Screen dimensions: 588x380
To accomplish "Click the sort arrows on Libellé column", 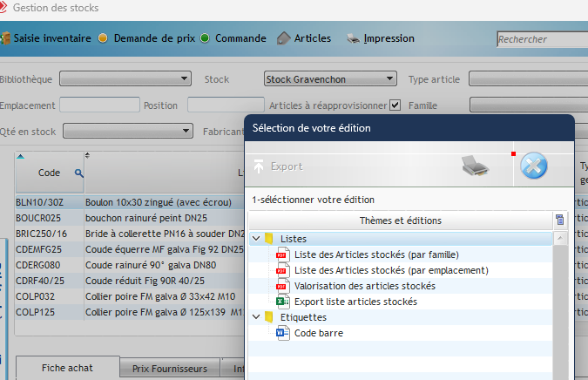I will (87, 155).
